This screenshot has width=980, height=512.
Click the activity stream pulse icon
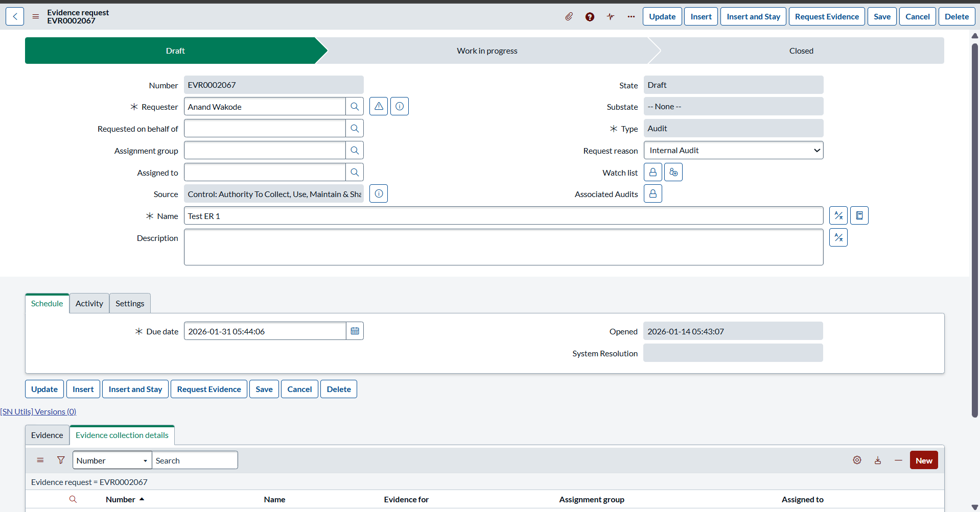611,17
